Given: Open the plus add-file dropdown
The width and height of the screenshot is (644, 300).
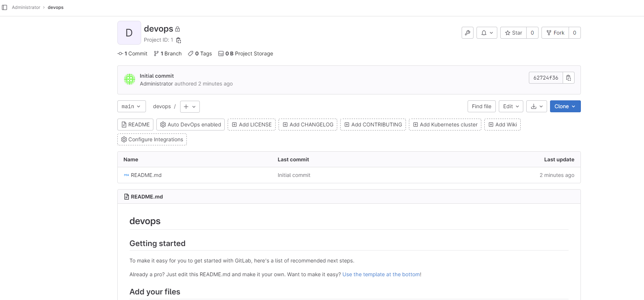Looking at the screenshot, I should (x=190, y=107).
